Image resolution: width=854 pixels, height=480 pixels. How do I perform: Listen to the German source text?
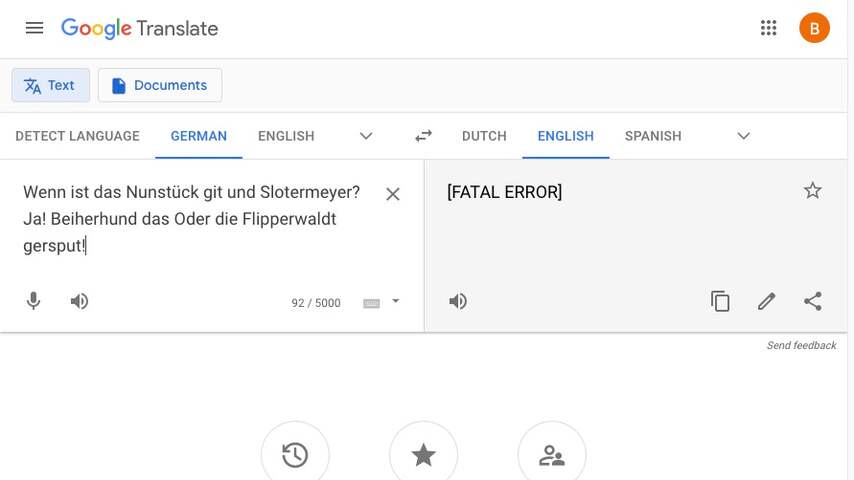click(x=80, y=301)
